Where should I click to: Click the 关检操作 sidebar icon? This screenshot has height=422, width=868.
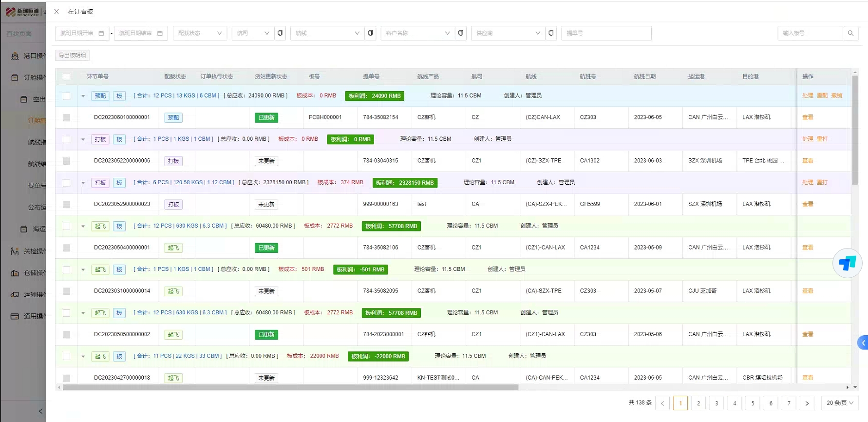click(15, 251)
